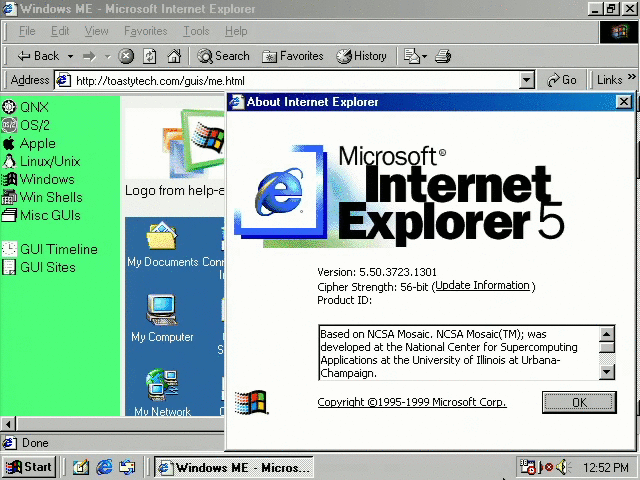Click the QNX logo icon
This screenshot has height=480, width=640.
[x=9, y=107]
